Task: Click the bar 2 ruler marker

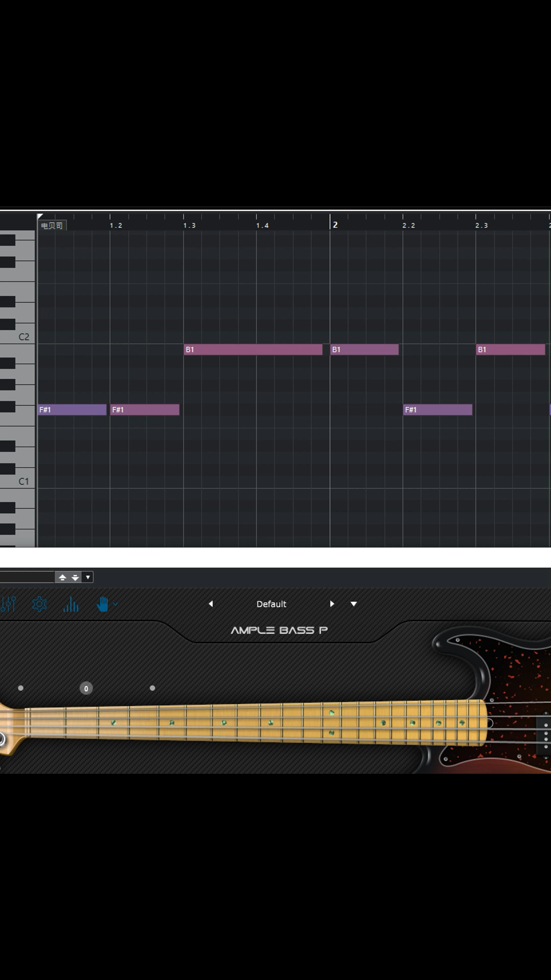Action: (335, 225)
